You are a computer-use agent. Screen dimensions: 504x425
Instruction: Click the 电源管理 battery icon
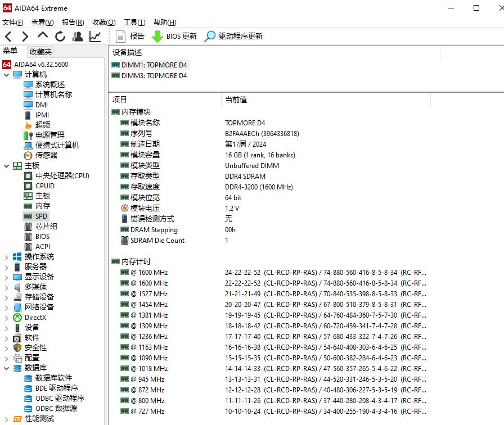(x=28, y=135)
